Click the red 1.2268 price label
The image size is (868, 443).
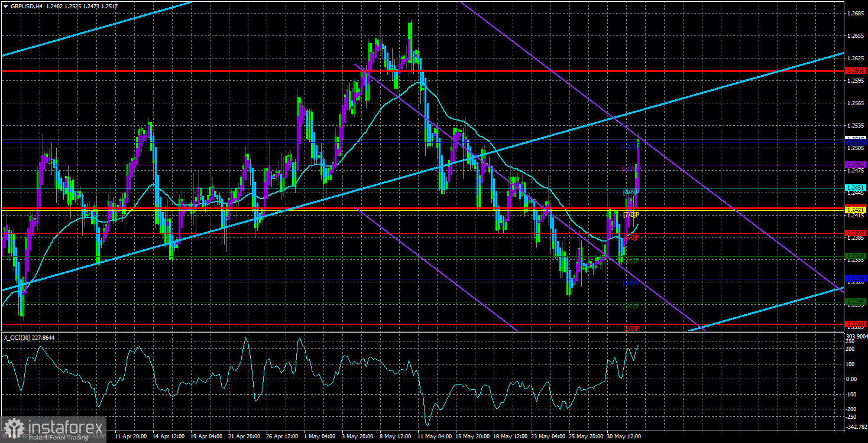tap(856, 324)
